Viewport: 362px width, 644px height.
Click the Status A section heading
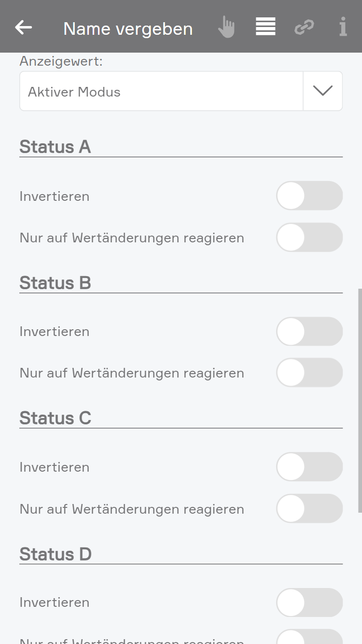[x=55, y=147]
